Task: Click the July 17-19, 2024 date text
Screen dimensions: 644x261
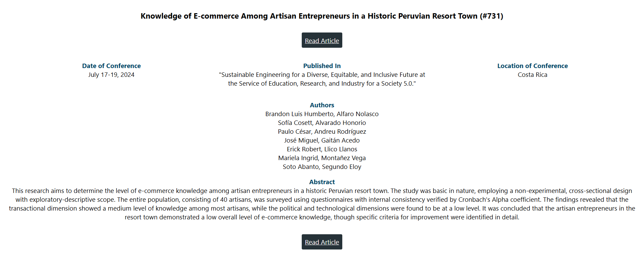Action: pyautogui.click(x=111, y=75)
